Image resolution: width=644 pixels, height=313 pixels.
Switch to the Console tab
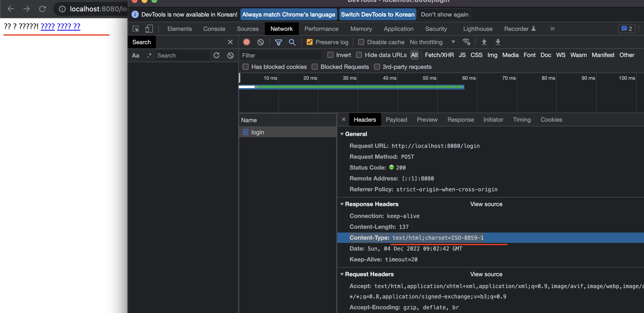(214, 29)
